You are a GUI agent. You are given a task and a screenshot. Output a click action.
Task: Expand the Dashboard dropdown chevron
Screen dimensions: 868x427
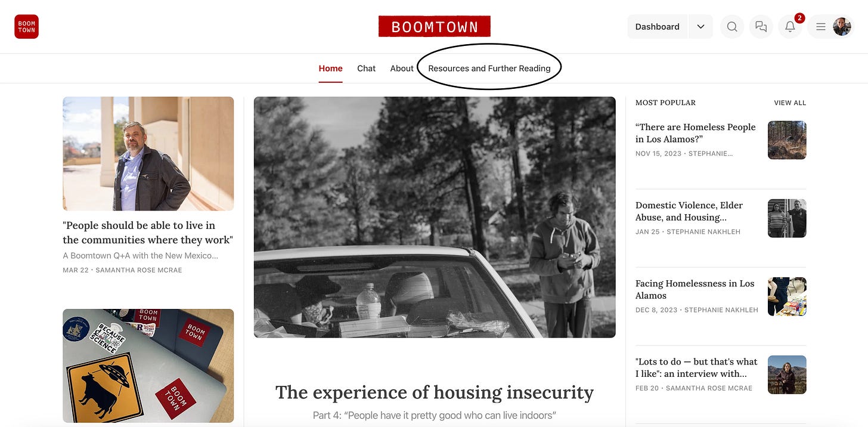pyautogui.click(x=700, y=27)
